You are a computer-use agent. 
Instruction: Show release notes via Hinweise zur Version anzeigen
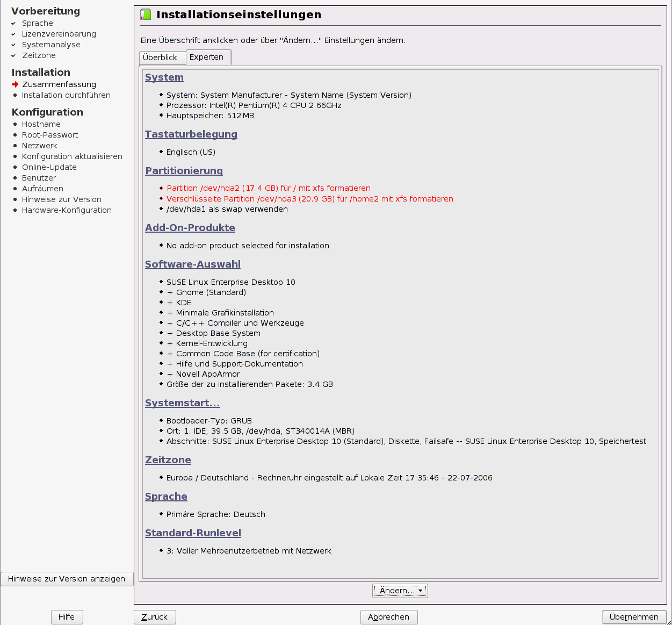[67, 579]
